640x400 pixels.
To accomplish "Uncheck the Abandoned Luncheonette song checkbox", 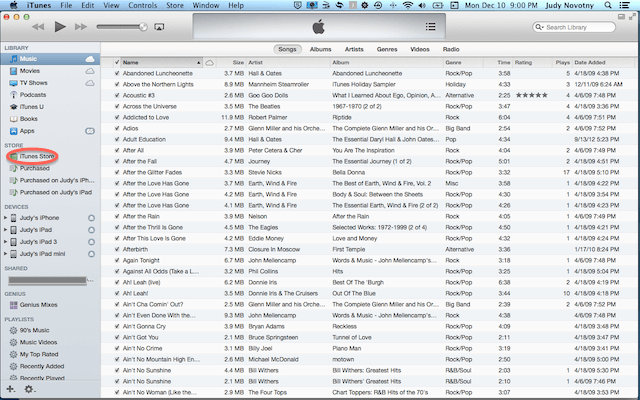I will pyautogui.click(x=117, y=73).
